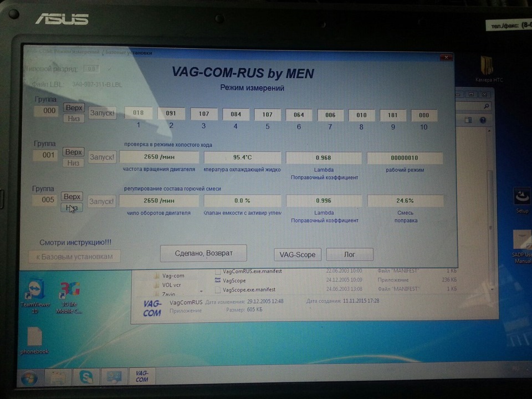This screenshot has width=532, height=399.
Task: Select value 064 in field 6
Action: pos(299,115)
